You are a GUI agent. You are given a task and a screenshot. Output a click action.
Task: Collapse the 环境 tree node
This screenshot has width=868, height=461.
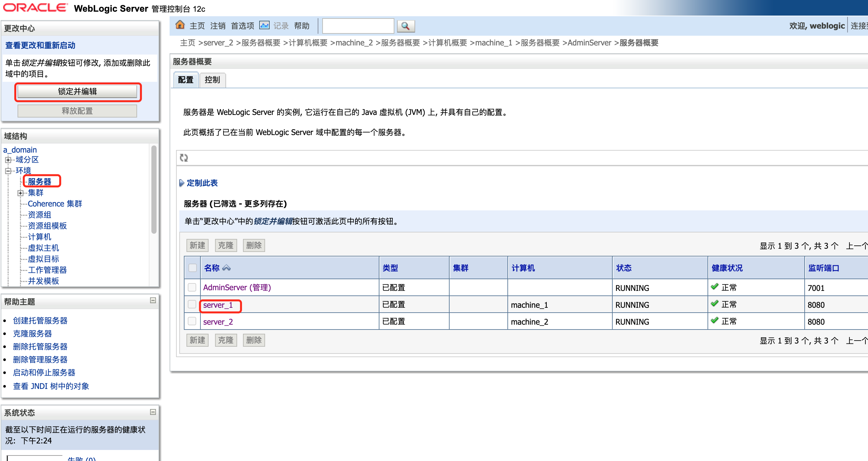8,171
